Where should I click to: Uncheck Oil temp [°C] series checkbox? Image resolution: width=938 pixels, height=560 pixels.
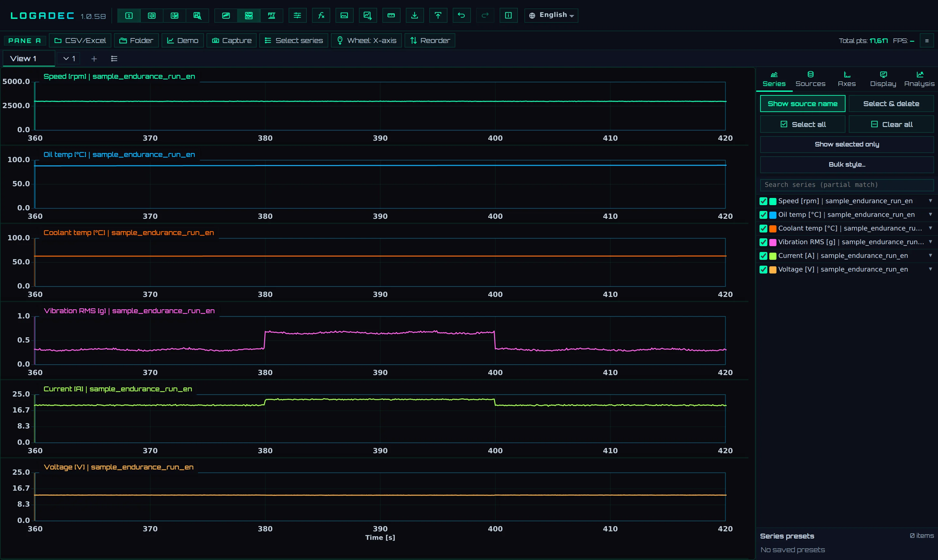763,215
